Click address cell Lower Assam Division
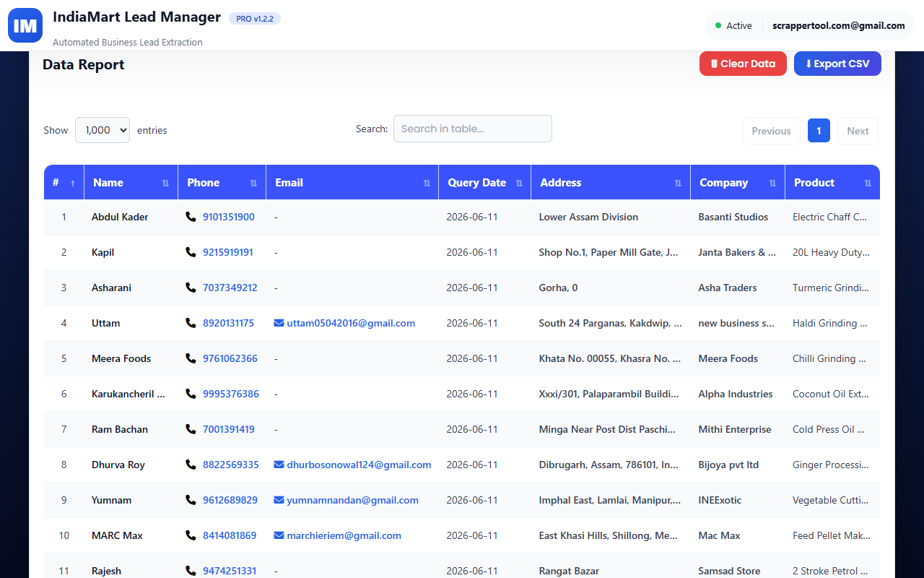924x578 pixels. (588, 217)
